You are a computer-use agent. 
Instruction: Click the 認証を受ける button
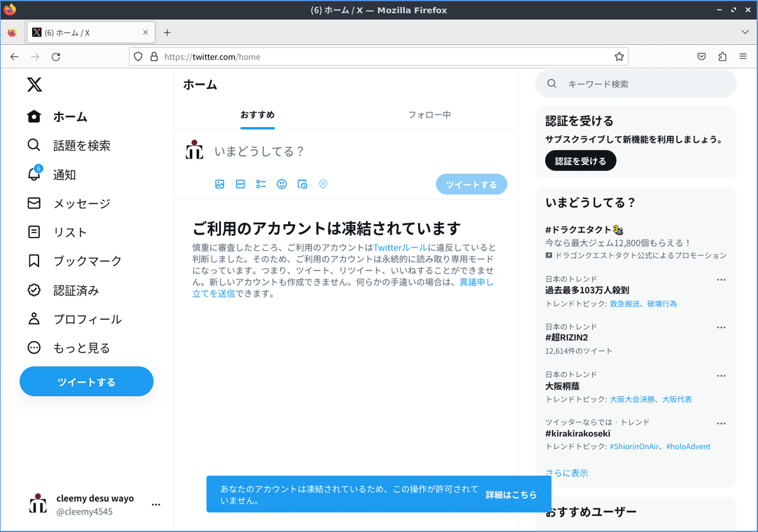point(580,160)
